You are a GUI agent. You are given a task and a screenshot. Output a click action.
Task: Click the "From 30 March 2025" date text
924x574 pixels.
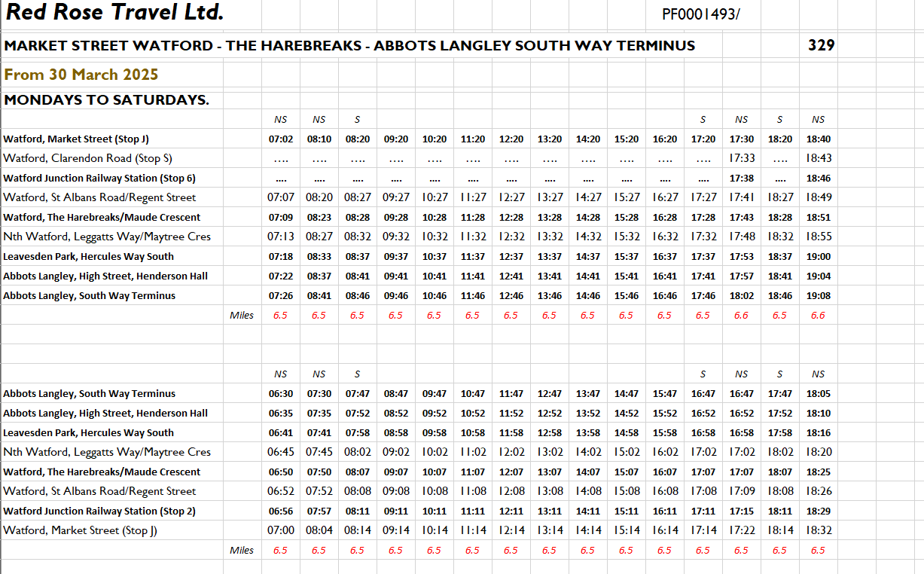click(81, 75)
